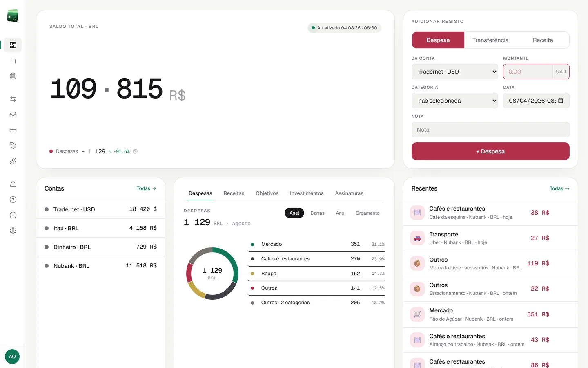Viewport: 588px width, 368px height.
Task: Open the bar chart analytics icon
Action: (13, 61)
